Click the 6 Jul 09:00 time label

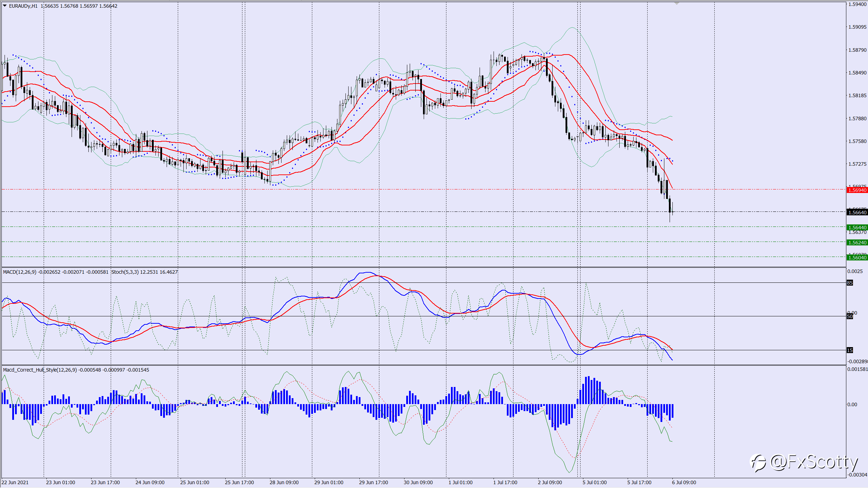684,482
